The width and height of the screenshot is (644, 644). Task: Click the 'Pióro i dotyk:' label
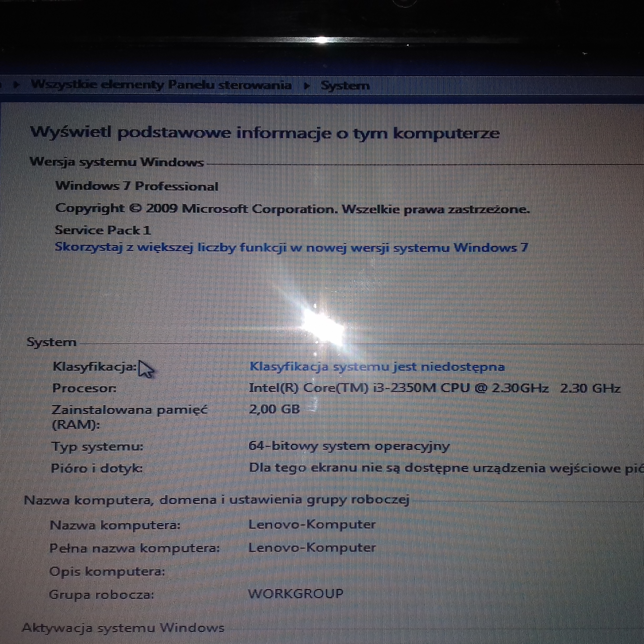pyautogui.click(x=97, y=468)
